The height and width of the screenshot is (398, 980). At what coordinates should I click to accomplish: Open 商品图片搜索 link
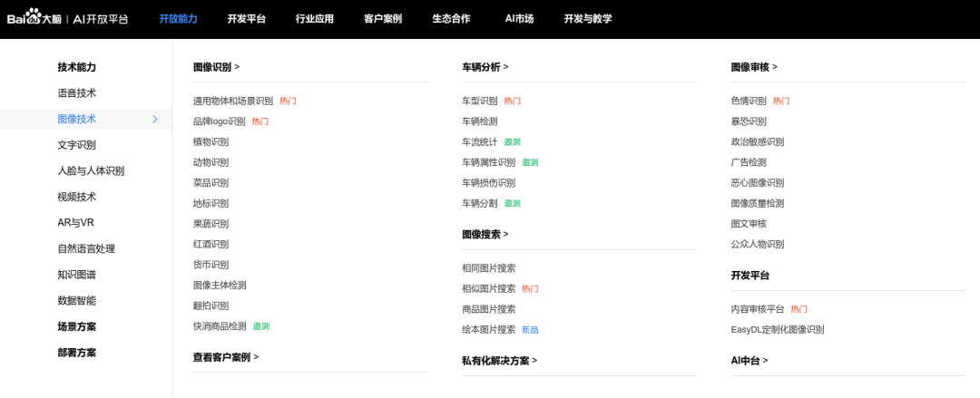488,309
